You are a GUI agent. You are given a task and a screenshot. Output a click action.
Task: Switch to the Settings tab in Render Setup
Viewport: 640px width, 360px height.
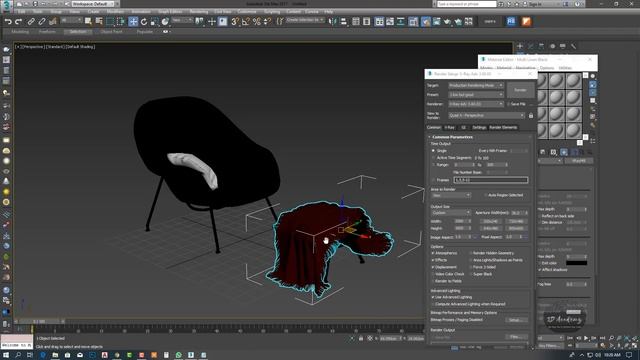pyautogui.click(x=479, y=127)
